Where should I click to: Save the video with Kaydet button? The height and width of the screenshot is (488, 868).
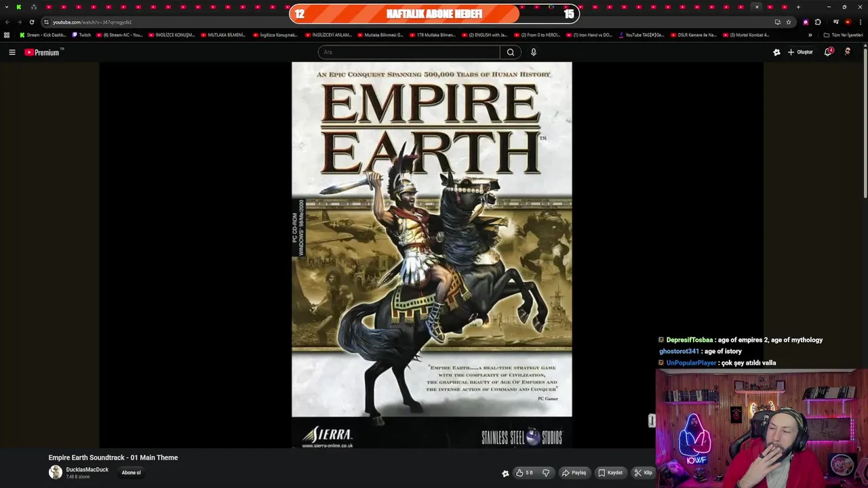[610, 473]
